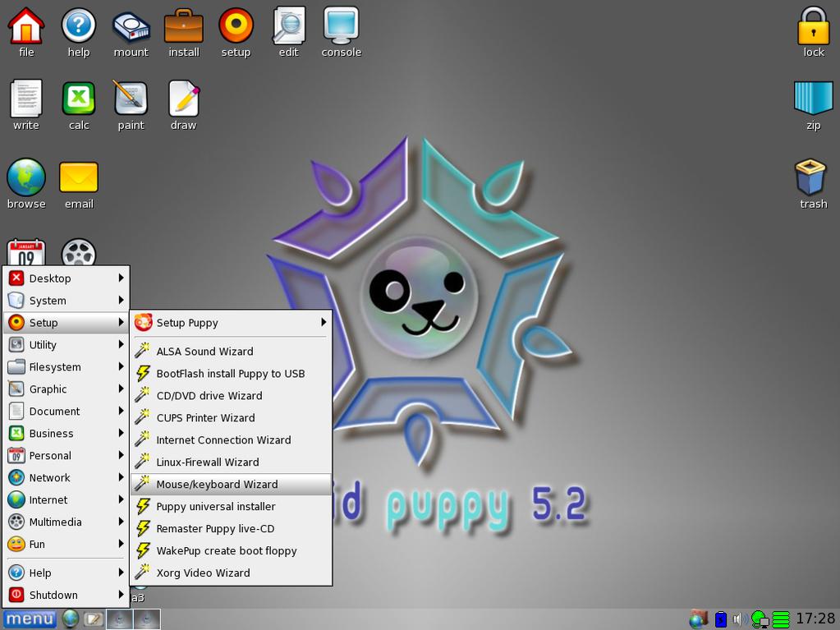This screenshot has width=840, height=630.
Task: Open the 'paint' desktop icon
Action: [x=131, y=98]
